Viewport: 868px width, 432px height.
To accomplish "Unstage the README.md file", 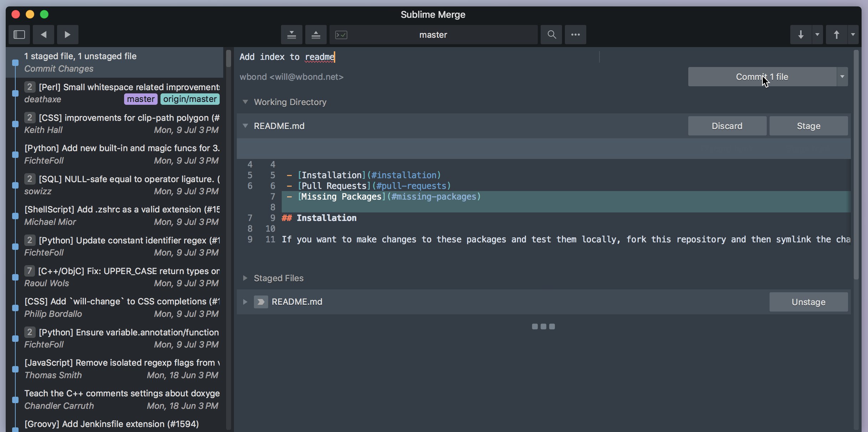I will pyautogui.click(x=808, y=302).
